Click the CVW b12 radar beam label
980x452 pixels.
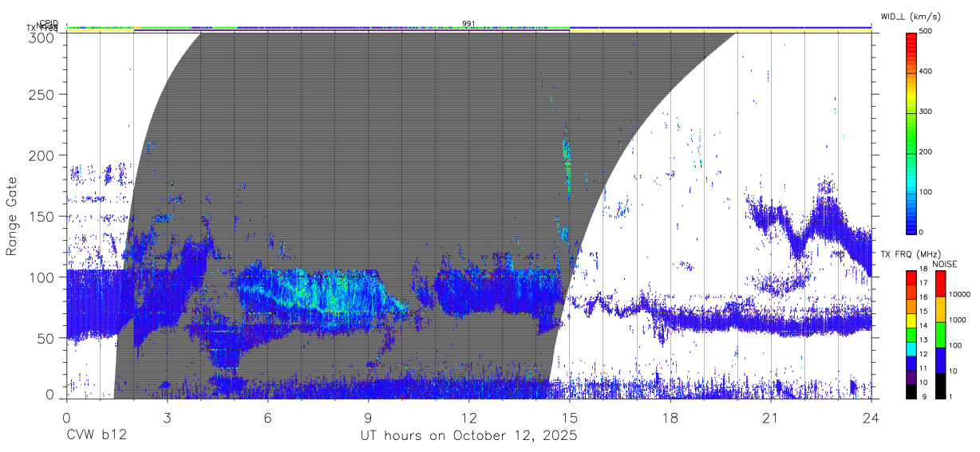click(97, 436)
